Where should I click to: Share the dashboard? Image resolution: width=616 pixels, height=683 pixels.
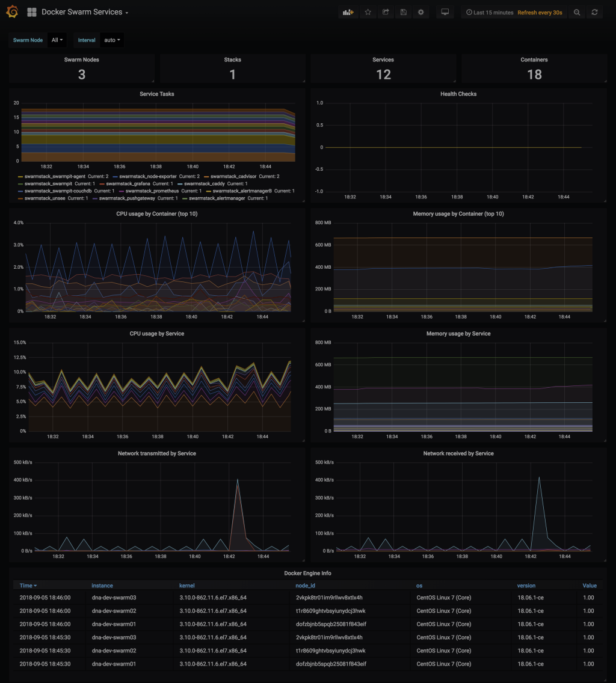coord(386,12)
